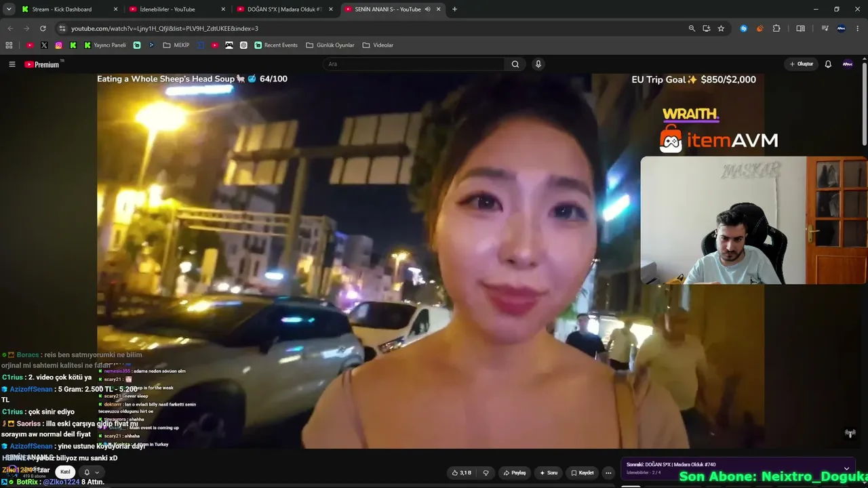Image resolution: width=868 pixels, height=488 pixels.
Task: Open a new browser tab
Action: (x=454, y=9)
